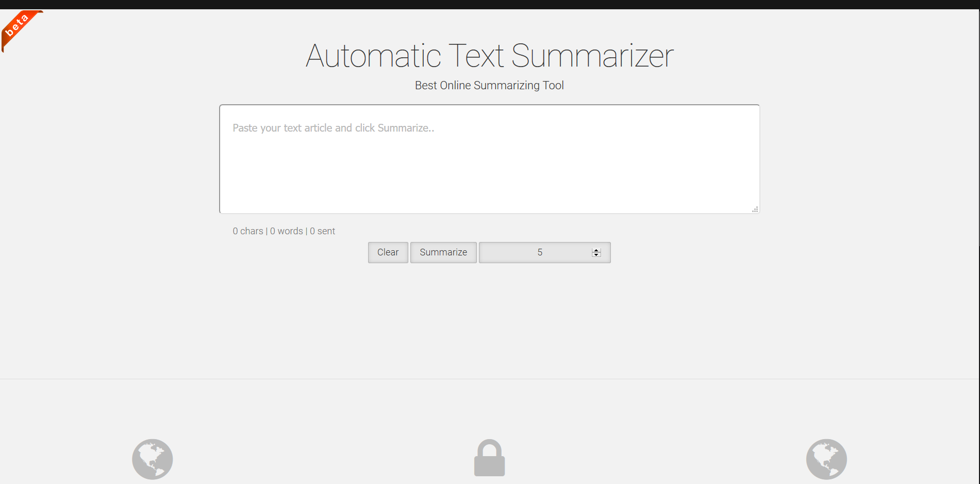Decrease sentence count with down arrow
Screen dimensions: 980x484
point(596,254)
